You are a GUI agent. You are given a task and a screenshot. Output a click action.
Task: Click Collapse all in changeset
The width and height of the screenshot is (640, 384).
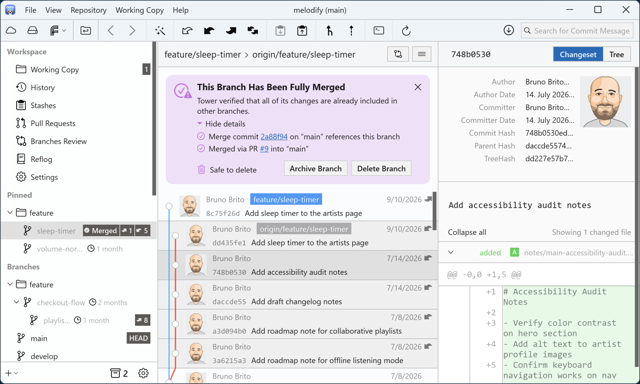point(467,232)
